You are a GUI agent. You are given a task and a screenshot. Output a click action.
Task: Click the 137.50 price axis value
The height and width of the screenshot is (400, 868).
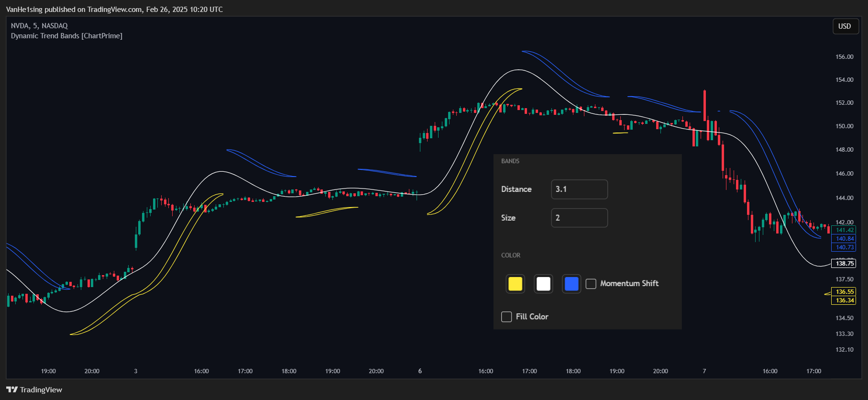[844, 279]
